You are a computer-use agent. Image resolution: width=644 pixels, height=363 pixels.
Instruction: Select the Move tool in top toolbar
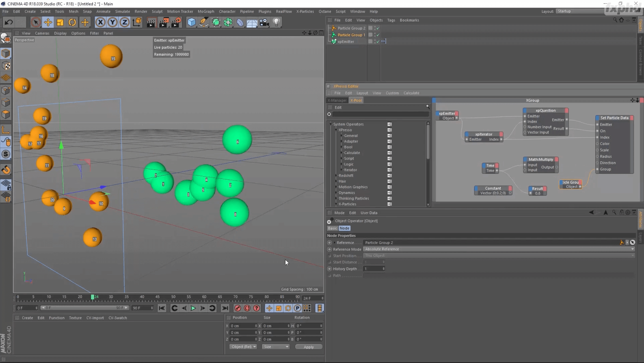[48, 22]
